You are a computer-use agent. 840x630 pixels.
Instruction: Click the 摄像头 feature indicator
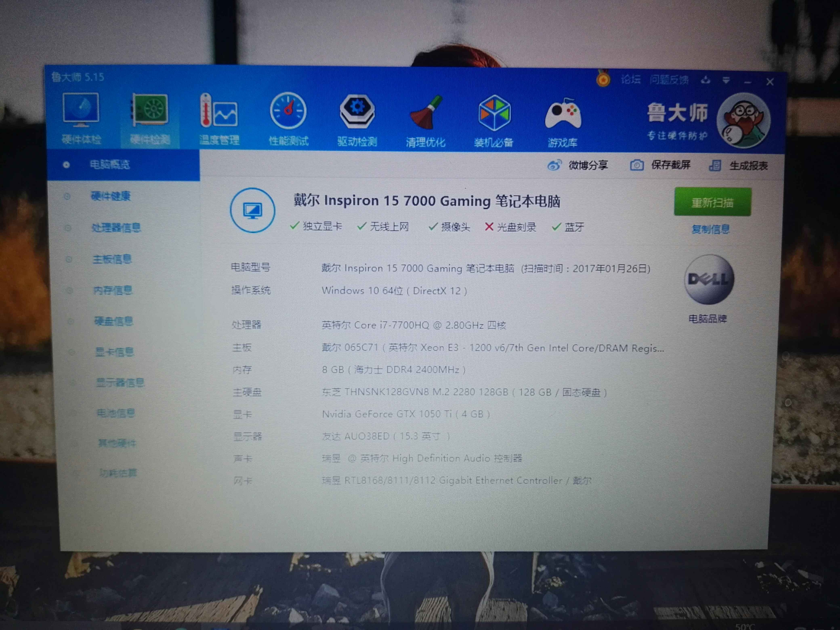click(449, 227)
